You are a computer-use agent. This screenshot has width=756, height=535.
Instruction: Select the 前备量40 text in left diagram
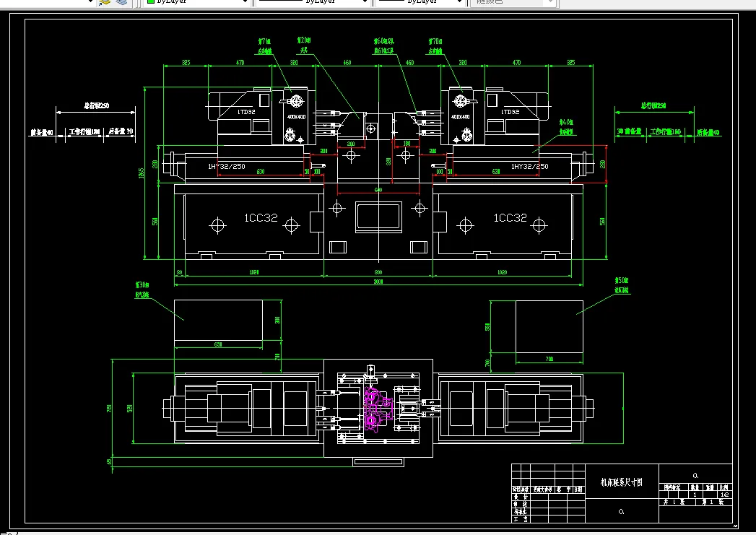(42, 132)
